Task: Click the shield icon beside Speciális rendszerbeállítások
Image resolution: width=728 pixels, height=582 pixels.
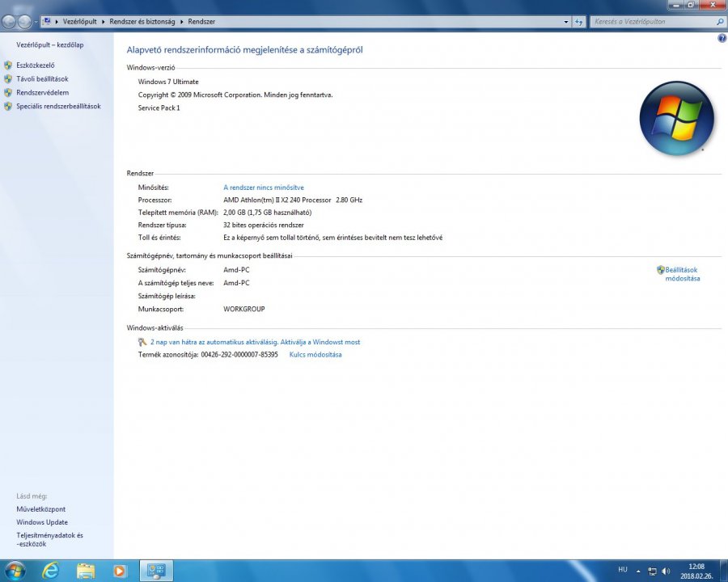Action: click(x=8, y=106)
